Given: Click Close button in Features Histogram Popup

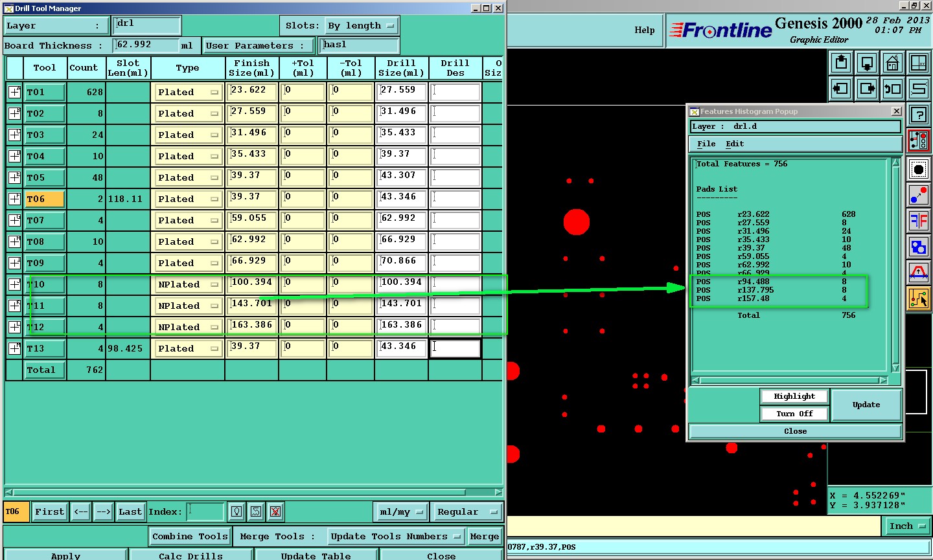Looking at the screenshot, I should 795,431.
